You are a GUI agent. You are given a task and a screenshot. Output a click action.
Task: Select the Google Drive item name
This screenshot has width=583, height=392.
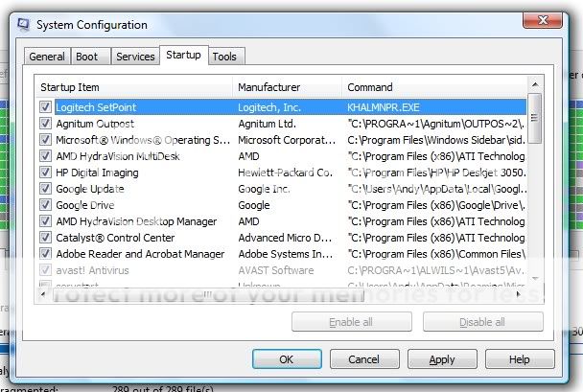click(x=85, y=205)
